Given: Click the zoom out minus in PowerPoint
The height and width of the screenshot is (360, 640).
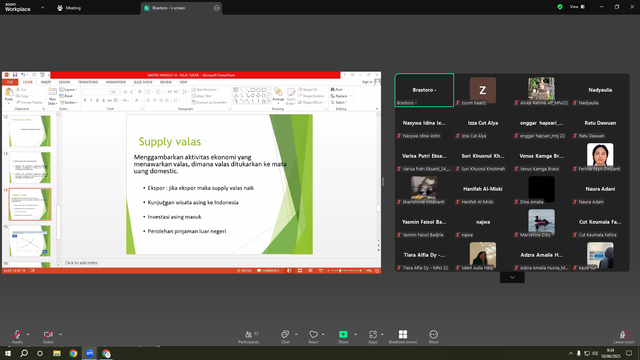Looking at the screenshot, I should 328,271.
